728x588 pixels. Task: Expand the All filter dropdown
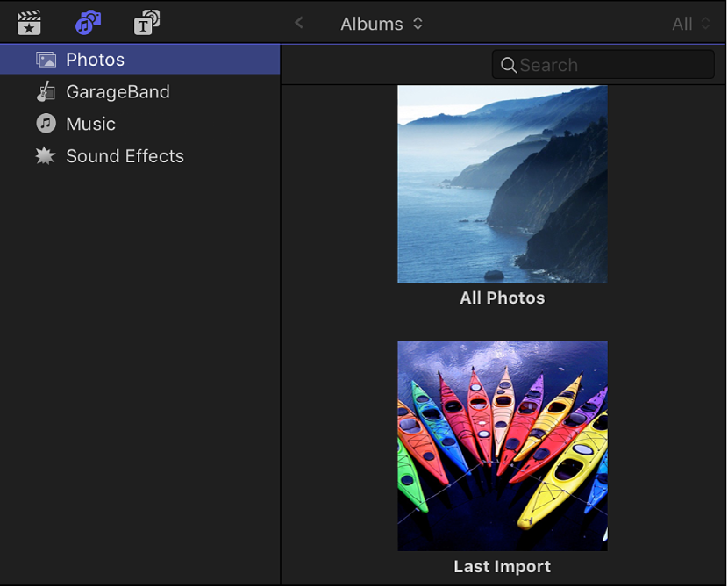click(x=691, y=24)
